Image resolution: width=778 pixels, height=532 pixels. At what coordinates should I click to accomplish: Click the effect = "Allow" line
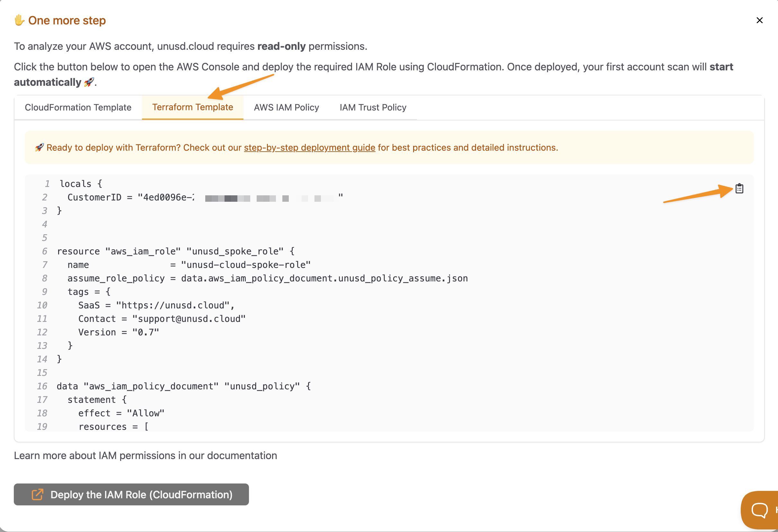click(x=121, y=413)
